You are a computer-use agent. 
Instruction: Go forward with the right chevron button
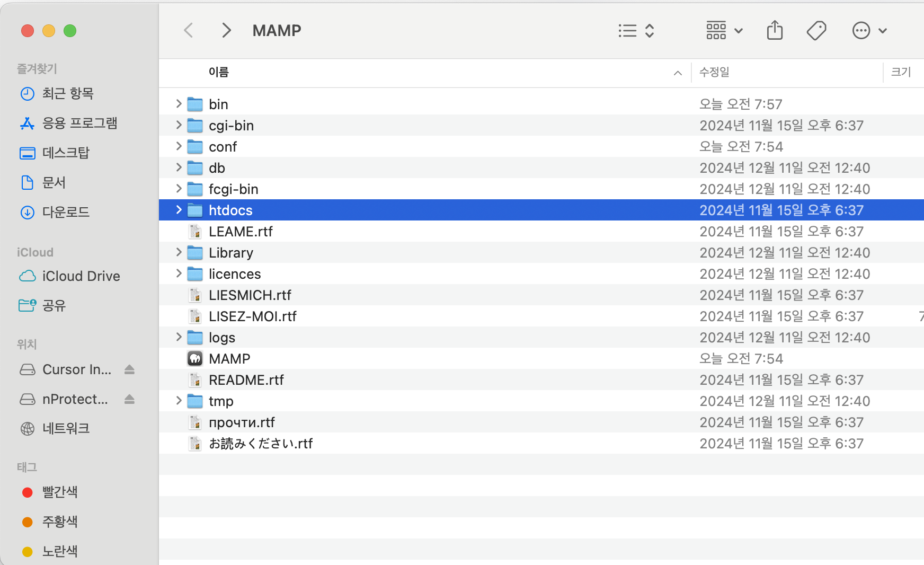pyautogui.click(x=226, y=30)
